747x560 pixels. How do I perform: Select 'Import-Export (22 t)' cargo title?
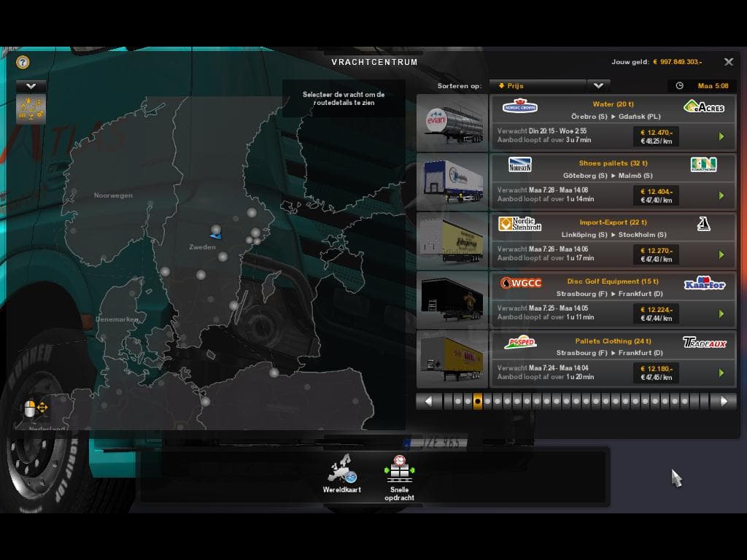coord(613,222)
